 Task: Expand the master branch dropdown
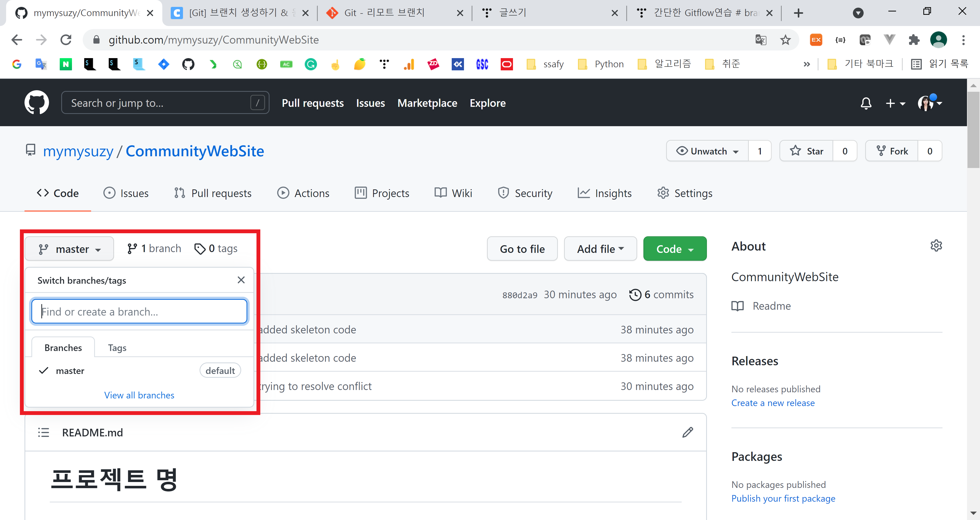click(x=70, y=249)
